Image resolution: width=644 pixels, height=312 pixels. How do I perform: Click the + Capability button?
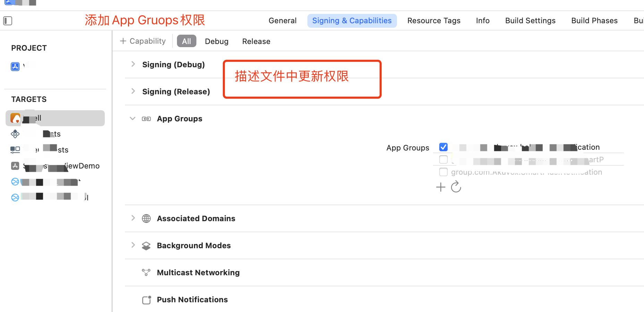point(143,41)
